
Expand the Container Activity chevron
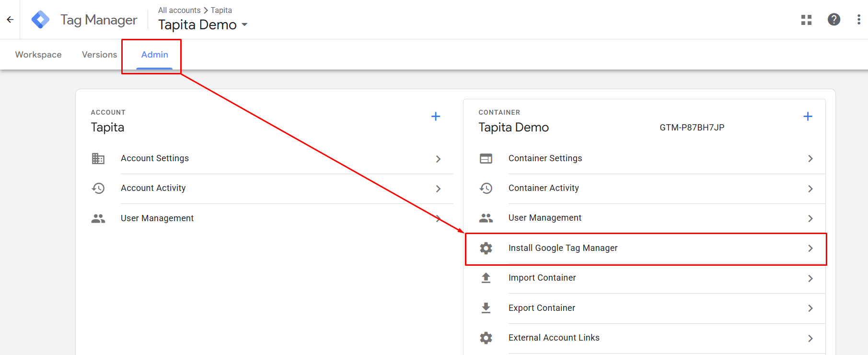coord(810,189)
